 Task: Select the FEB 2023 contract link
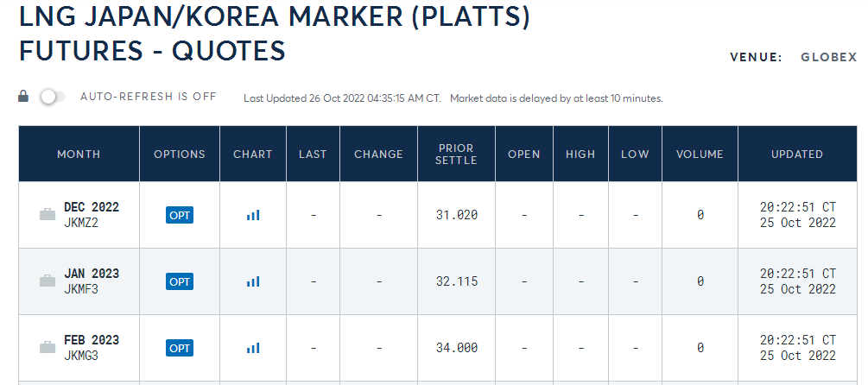coord(92,340)
